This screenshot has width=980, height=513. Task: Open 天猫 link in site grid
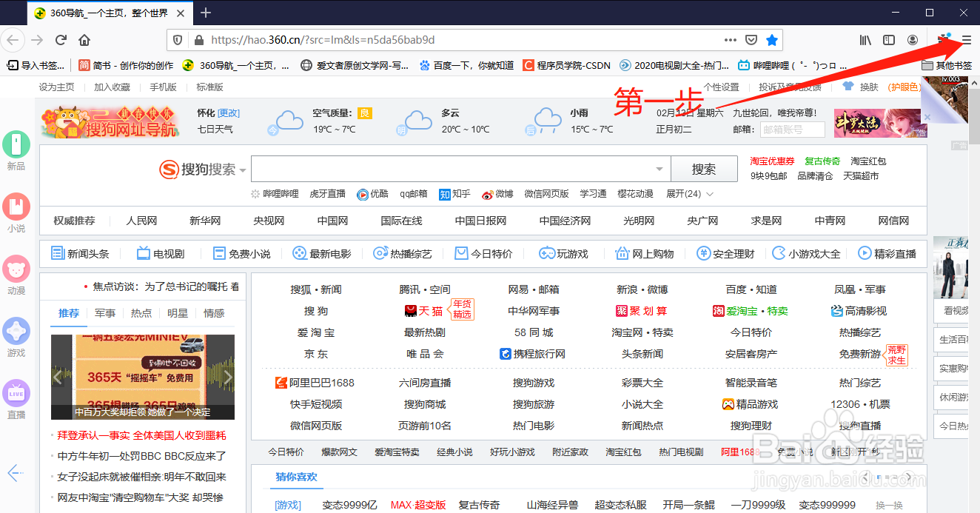[424, 311]
